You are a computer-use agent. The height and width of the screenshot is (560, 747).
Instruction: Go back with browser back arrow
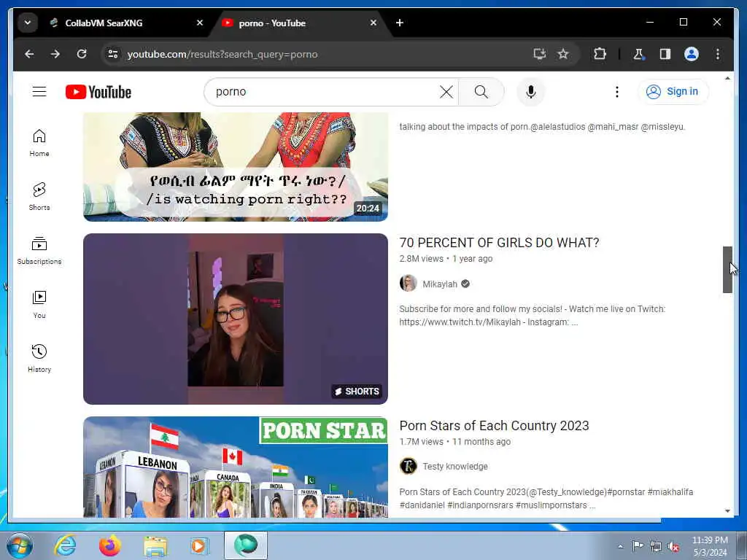[29, 54]
